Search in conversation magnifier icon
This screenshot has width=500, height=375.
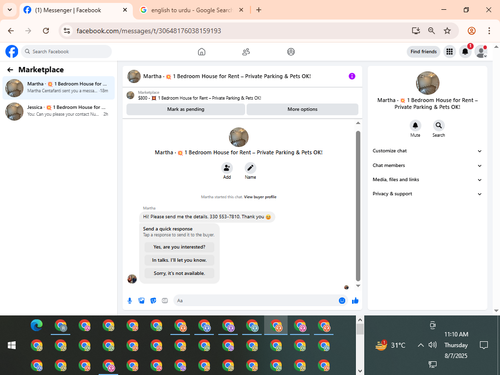tap(439, 125)
